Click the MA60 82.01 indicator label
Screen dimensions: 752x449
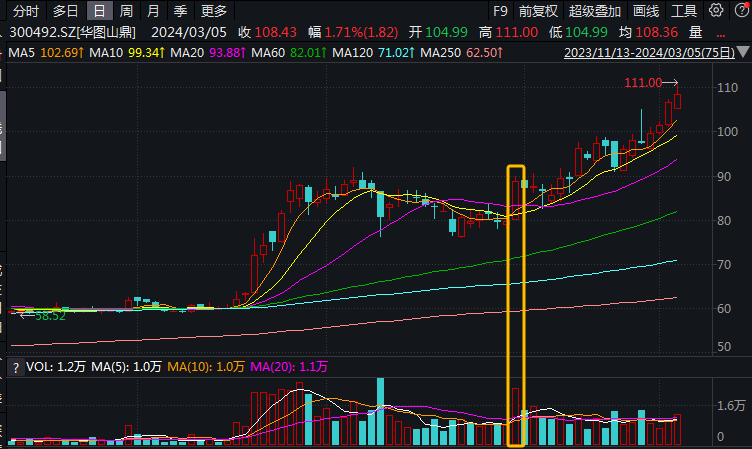click(x=289, y=52)
